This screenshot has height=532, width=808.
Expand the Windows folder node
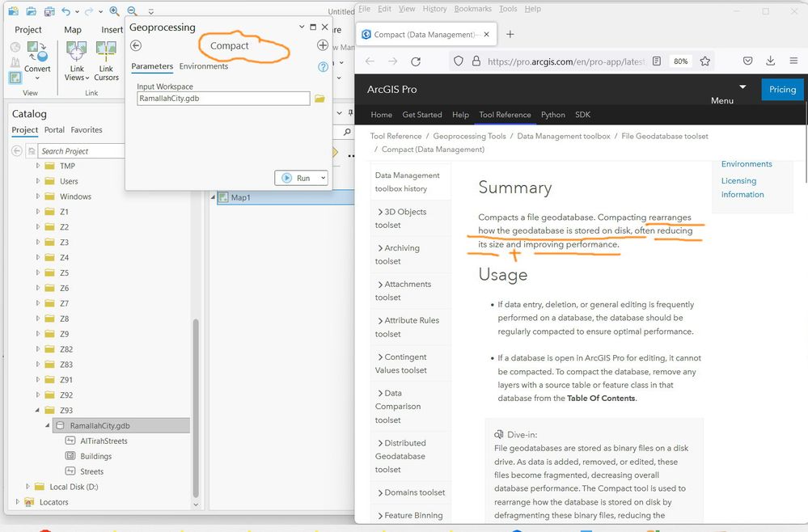point(38,196)
